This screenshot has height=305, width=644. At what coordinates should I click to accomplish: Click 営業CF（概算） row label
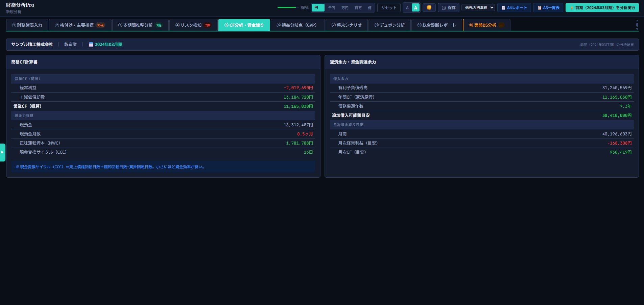[x=27, y=106]
